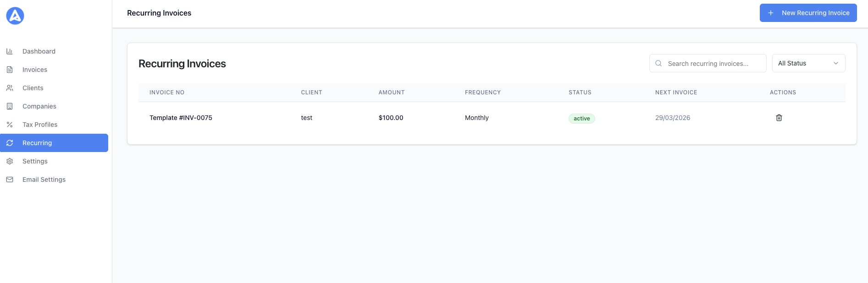Focus the Search recurring invoices field
This screenshot has height=283, width=868.
pos(708,63)
